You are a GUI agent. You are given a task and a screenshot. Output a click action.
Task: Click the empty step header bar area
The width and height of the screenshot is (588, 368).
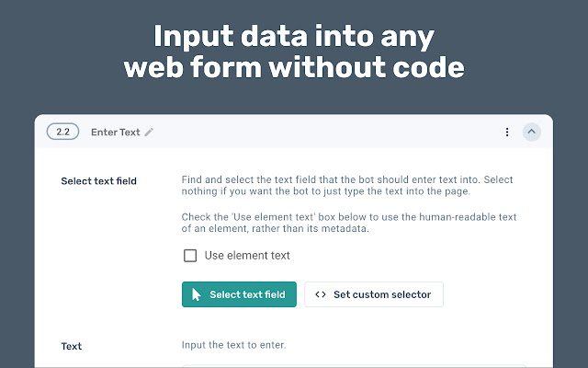tap(322, 132)
